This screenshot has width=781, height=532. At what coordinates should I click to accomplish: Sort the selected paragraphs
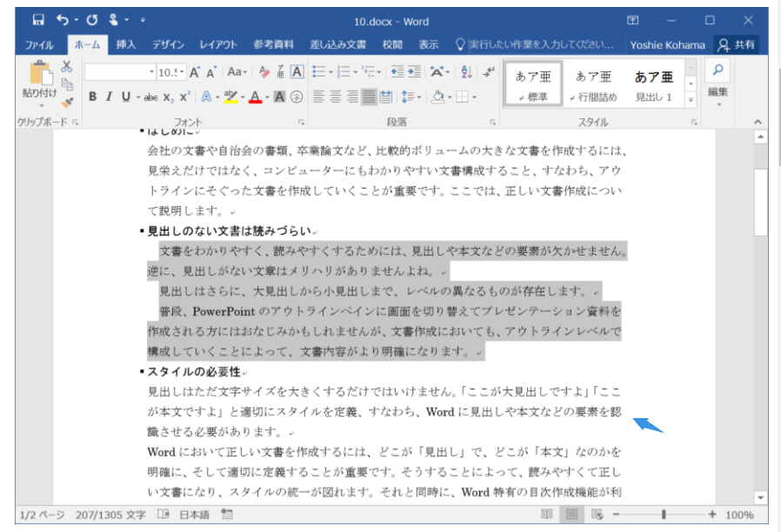(466, 72)
